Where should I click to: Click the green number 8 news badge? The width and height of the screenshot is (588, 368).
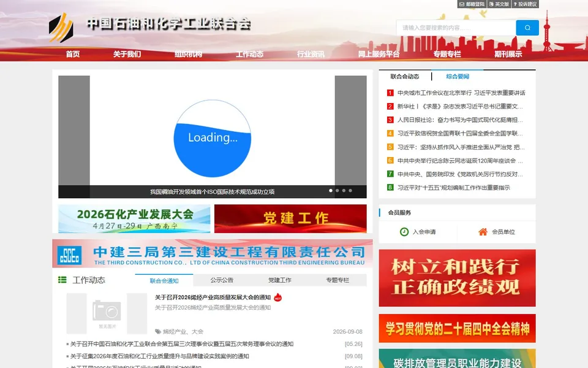pos(390,188)
